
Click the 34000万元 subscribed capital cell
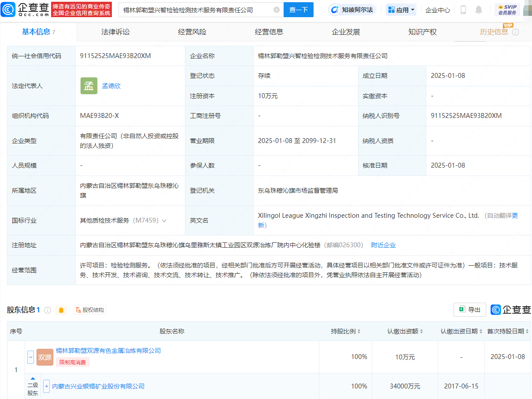click(405, 386)
